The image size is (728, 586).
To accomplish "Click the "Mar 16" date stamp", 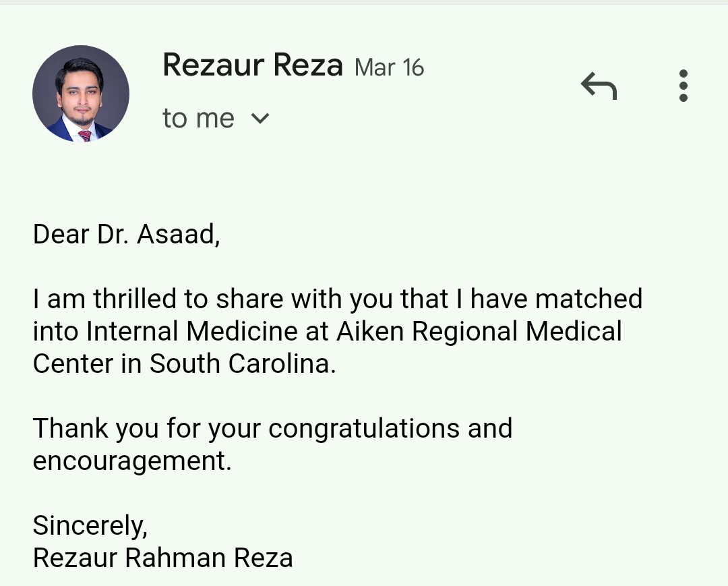I will (x=389, y=67).
